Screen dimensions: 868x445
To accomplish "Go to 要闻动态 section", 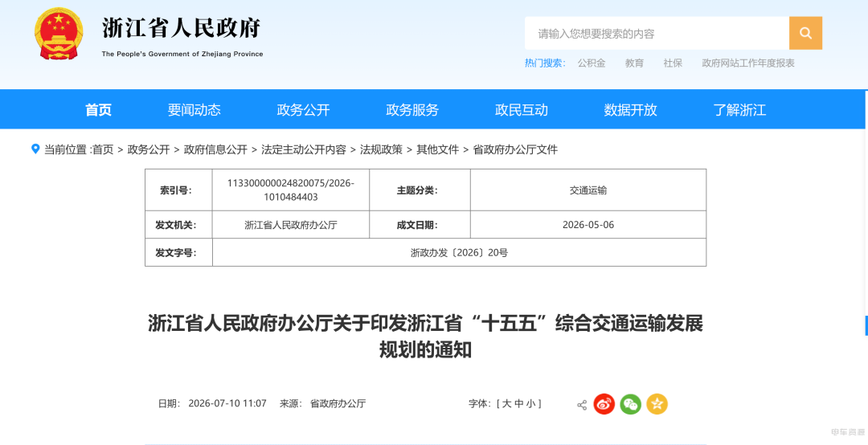I will pos(194,109).
